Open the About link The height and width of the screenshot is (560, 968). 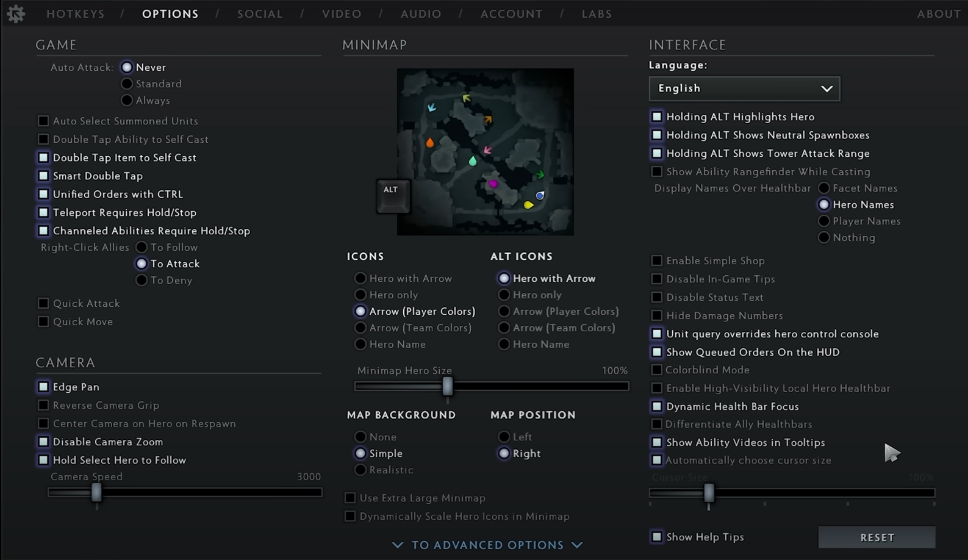tap(939, 14)
